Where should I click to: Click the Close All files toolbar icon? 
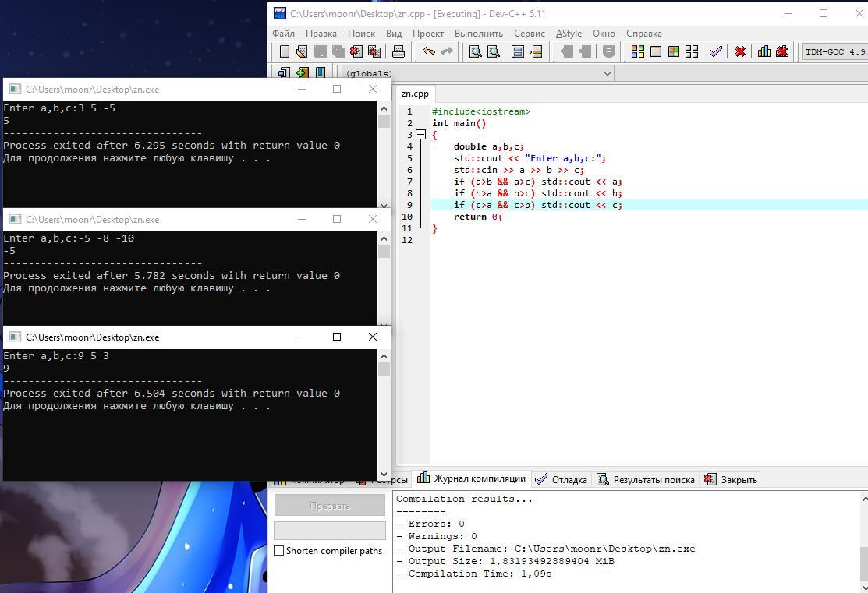(x=374, y=51)
